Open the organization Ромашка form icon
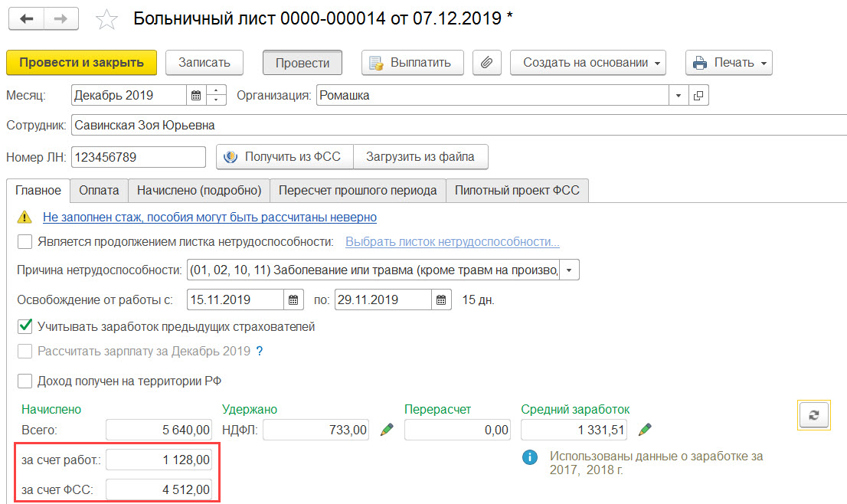 [698, 96]
